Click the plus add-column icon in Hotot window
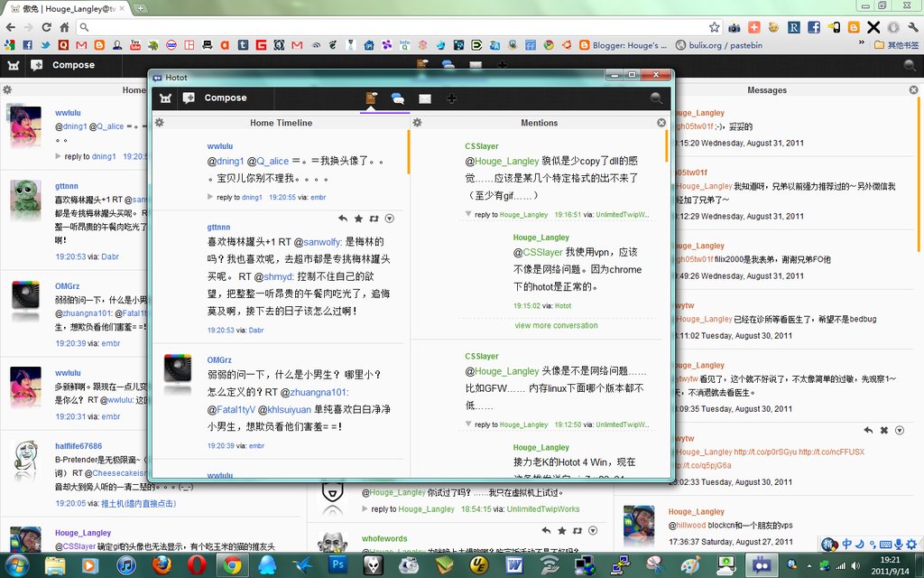The width and height of the screenshot is (924, 578). pos(451,98)
